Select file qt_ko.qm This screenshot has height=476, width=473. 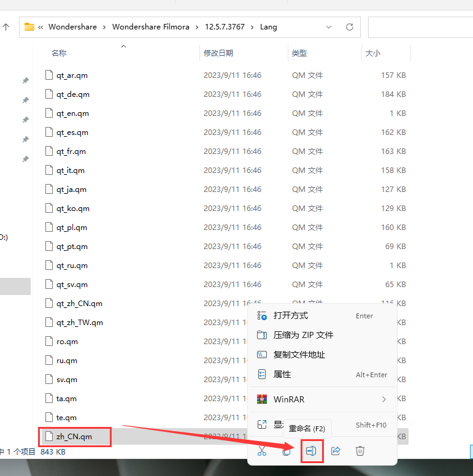click(x=73, y=209)
